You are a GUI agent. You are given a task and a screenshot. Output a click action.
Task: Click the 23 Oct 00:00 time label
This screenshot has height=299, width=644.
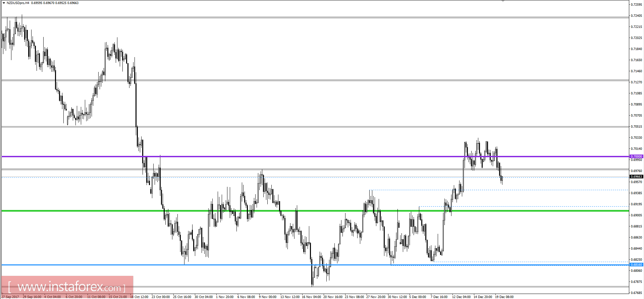[x=161, y=297]
